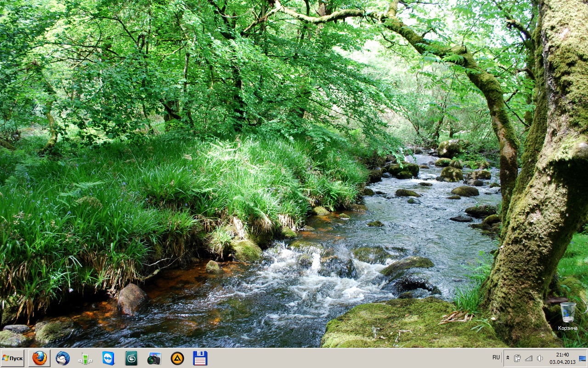Launch 3ds Max from the taskbar

pyautogui.click(x=131, y=358)
